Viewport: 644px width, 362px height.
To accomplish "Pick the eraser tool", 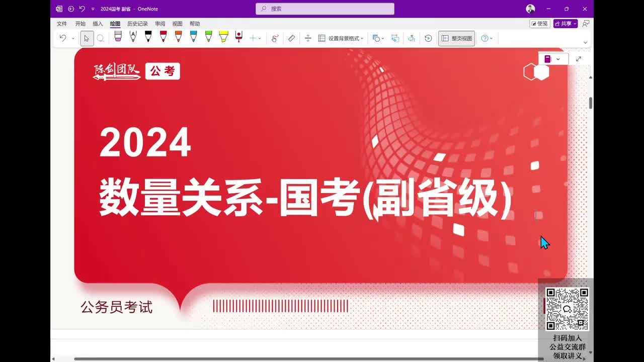I will [x=118, y=37].
